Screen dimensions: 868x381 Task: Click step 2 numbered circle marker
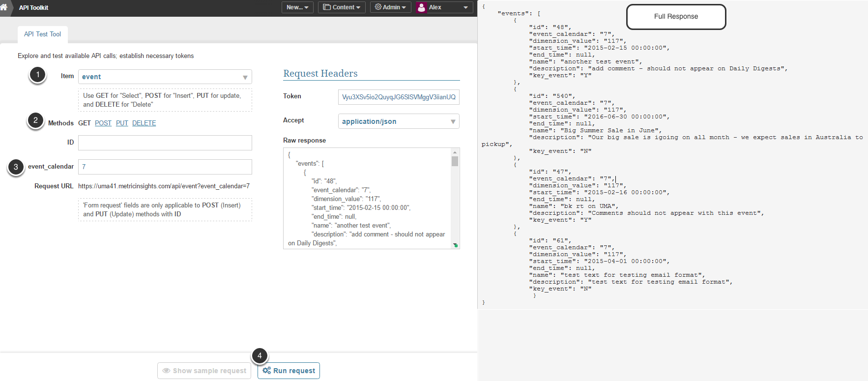pyautogui.click(x=35, y=120)
